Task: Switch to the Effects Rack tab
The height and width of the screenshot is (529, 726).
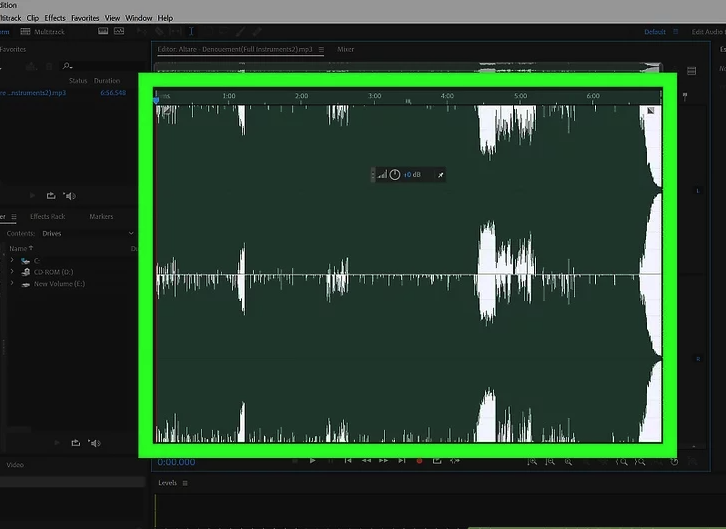Action: (47, 216)
